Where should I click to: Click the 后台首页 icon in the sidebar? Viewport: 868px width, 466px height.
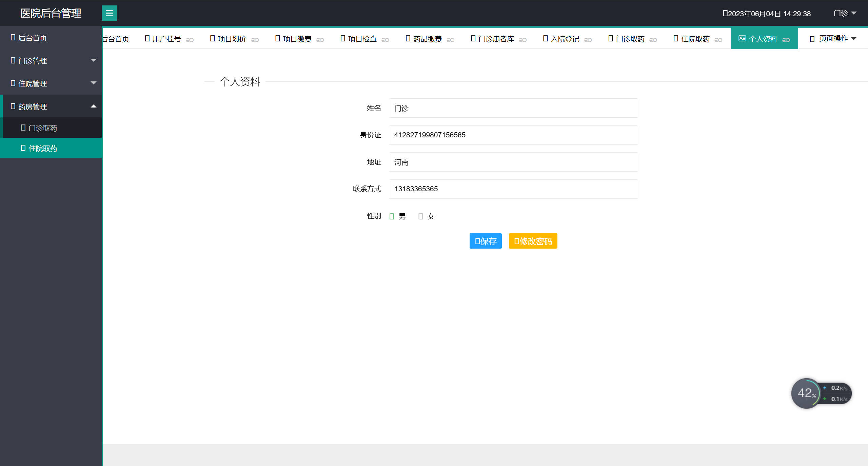click(x=13, y=37)
